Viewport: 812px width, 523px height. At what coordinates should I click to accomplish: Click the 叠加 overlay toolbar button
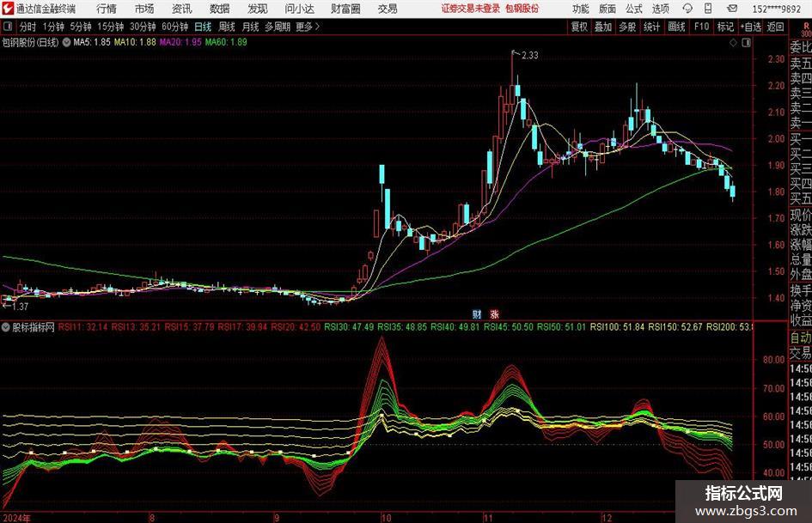603,27
